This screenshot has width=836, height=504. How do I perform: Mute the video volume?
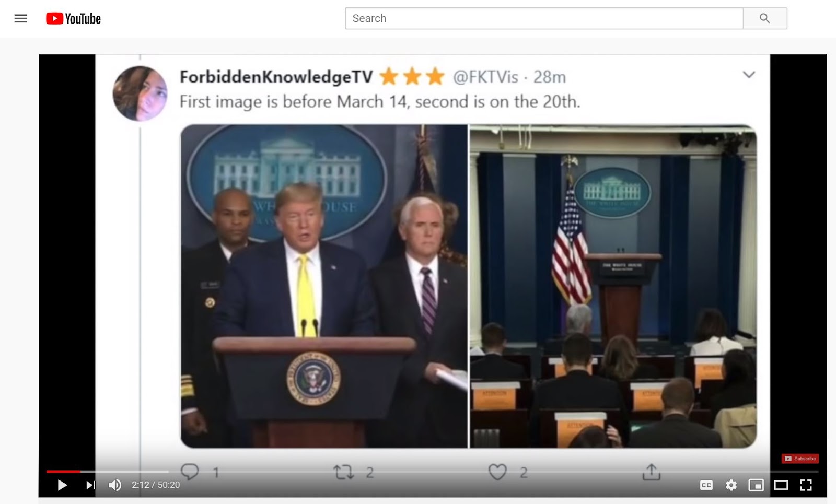coord(115,485)
